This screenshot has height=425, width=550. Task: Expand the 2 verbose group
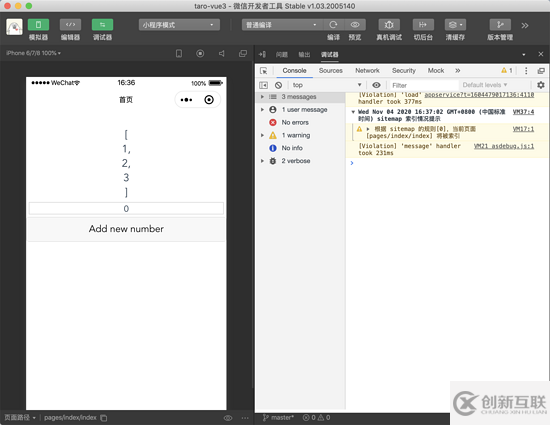coord(262,161)
